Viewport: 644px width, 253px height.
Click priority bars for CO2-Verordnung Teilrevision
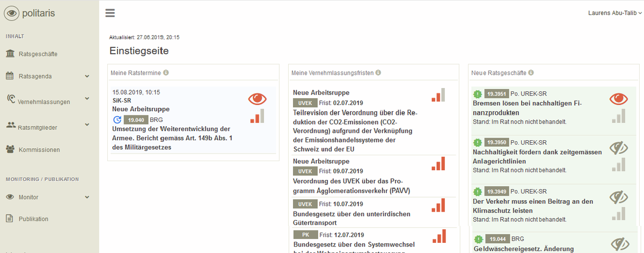click(x=438, y=95)
